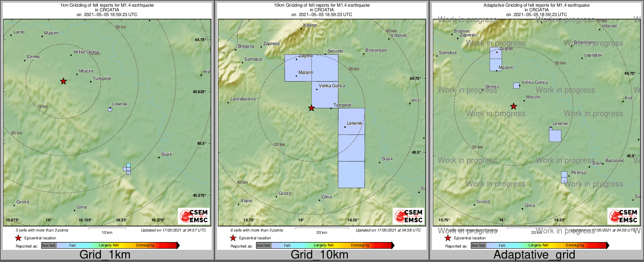Select the Grid_1km label
Screen dimensions: 644x262
pyautogui.click(x=105, y=255)
